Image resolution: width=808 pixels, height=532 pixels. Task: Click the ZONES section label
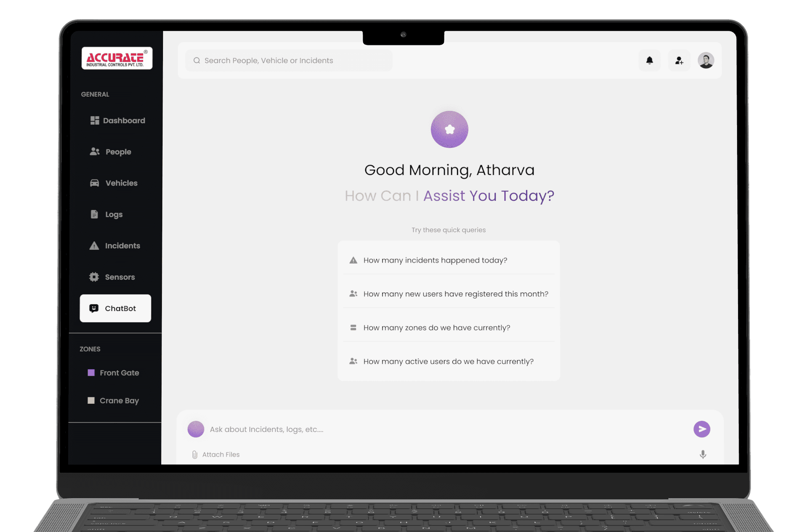click(90, 349)
